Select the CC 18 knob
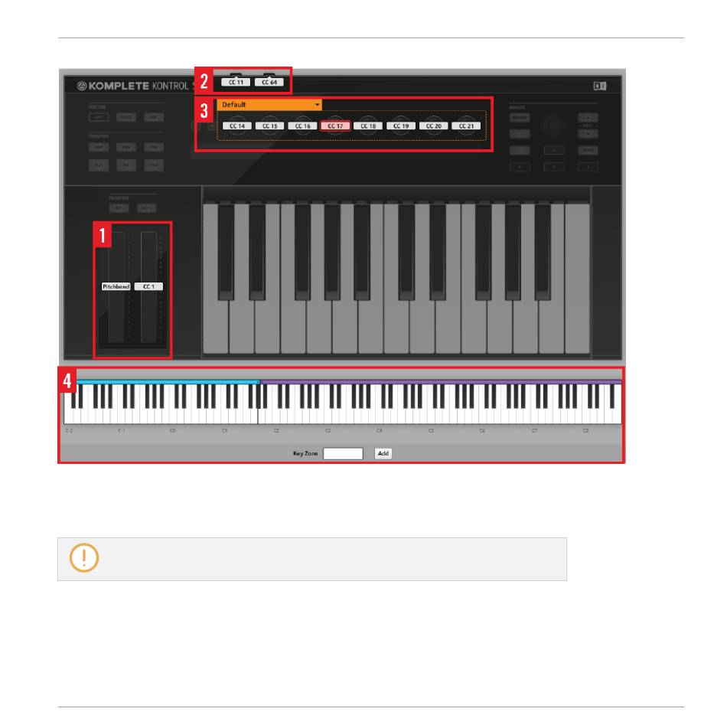 click(x=368, y=126)
